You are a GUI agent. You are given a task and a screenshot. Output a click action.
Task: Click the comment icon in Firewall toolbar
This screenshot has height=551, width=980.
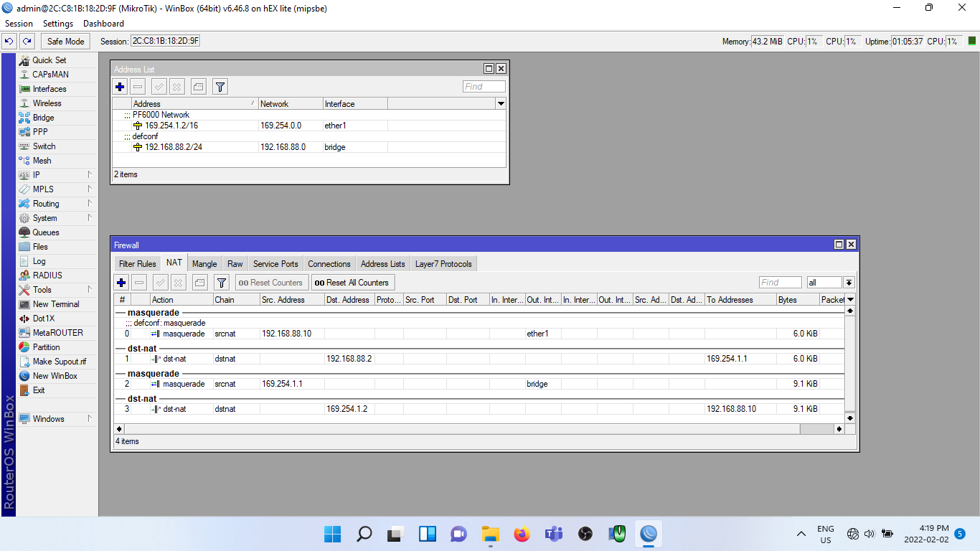point(200,283)
